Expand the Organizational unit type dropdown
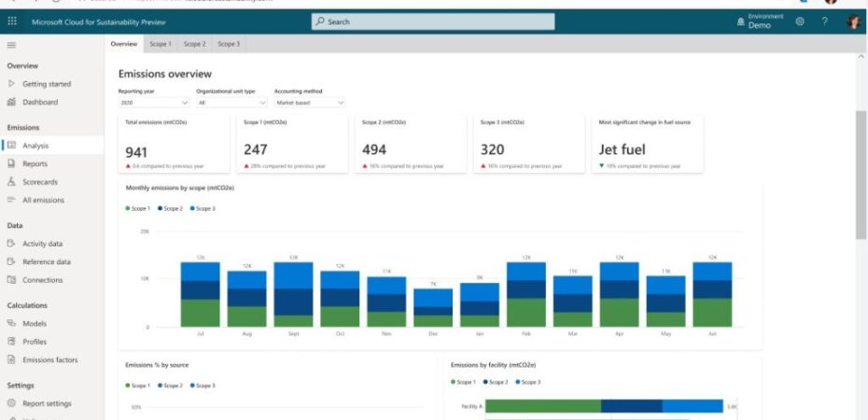This screenshot has width=868, height=420. tap(231, 103)
